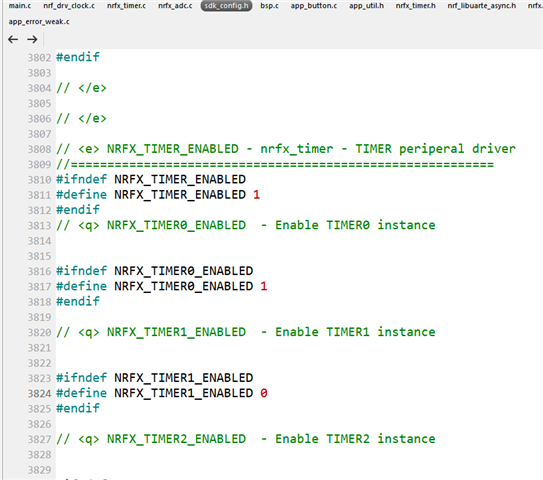The image size is (543, 480).
Task: Switch to the main.c tab
Action: (x=20, y=6)
